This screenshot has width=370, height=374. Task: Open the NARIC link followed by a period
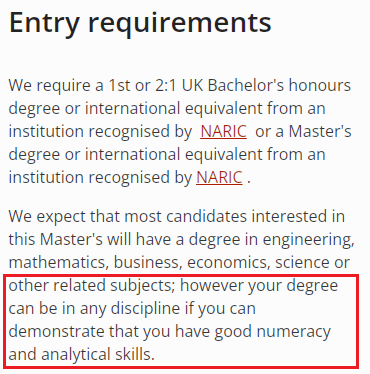click(219, 177)
